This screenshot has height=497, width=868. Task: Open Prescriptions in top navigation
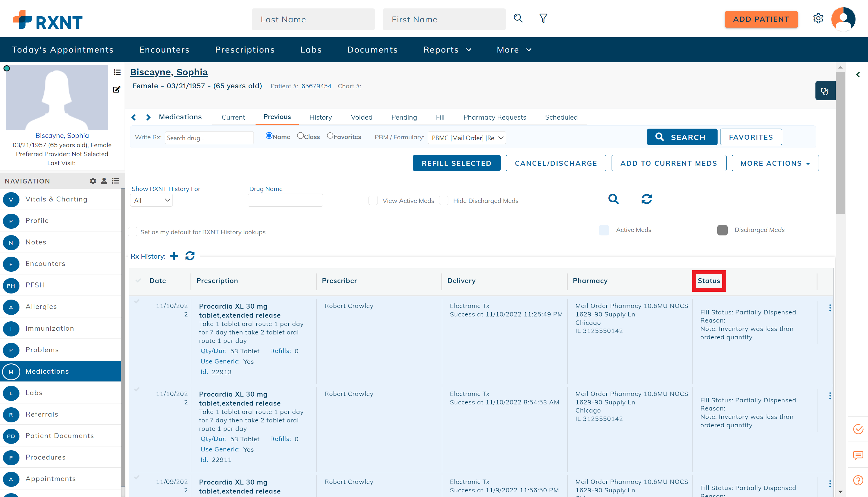pyautogui.click(x=245, y=50)
